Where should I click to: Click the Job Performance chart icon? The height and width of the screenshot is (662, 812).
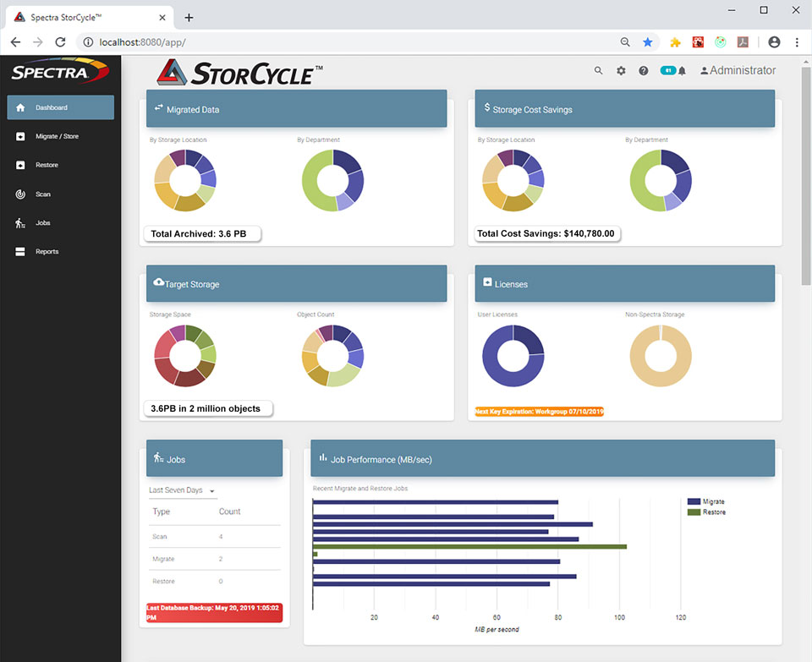pos(323,457)
